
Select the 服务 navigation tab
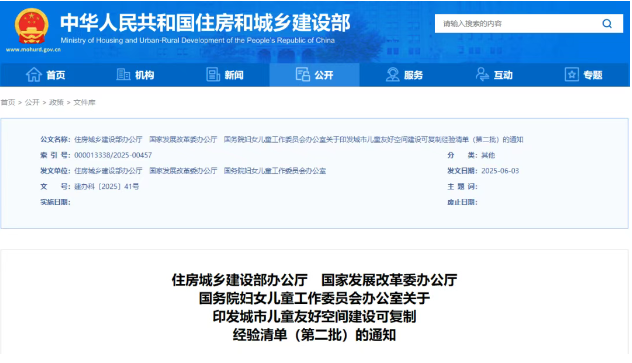point(404,75)
